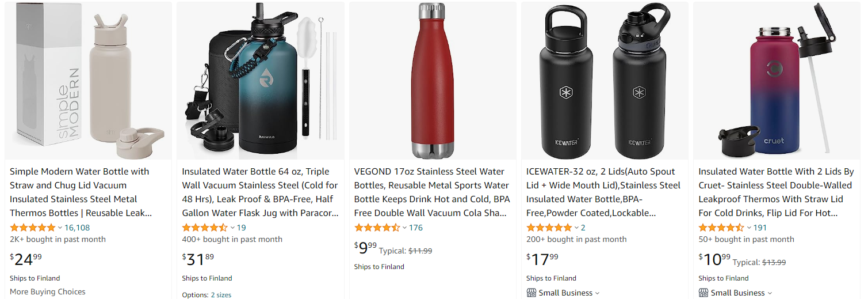Expand rating dropdown arrow for 64 oz jug
The image size is (868, 299).
232,228
